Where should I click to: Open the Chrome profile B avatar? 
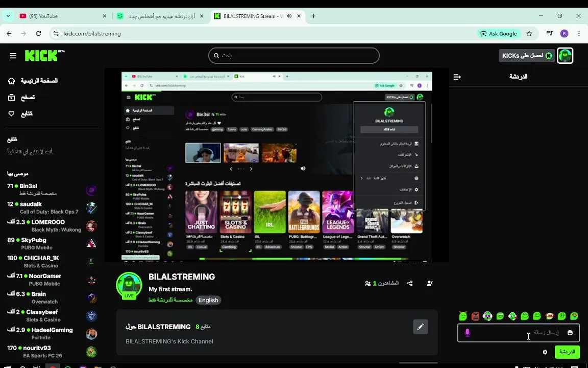coord(564,33)
